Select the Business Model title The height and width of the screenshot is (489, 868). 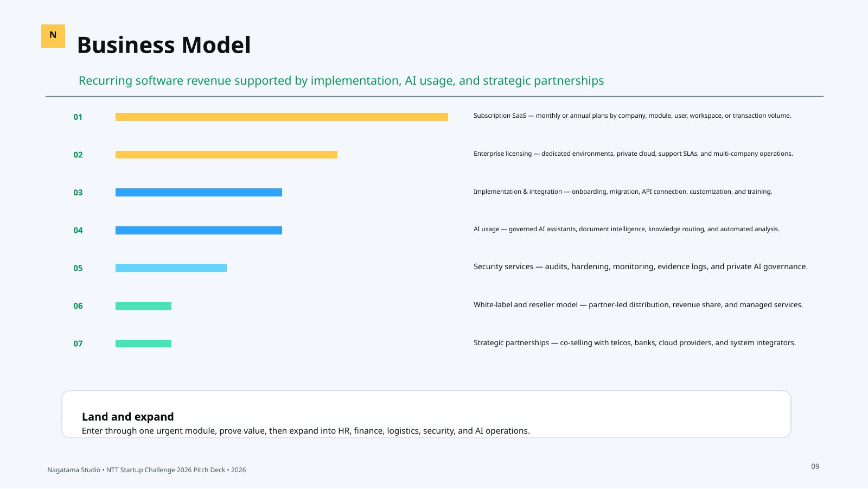point(164,45)
